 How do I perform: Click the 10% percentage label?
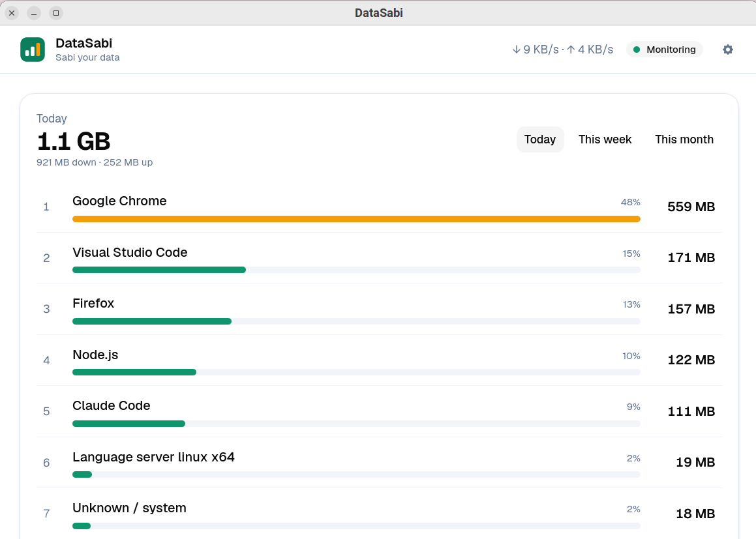(631, 356)
